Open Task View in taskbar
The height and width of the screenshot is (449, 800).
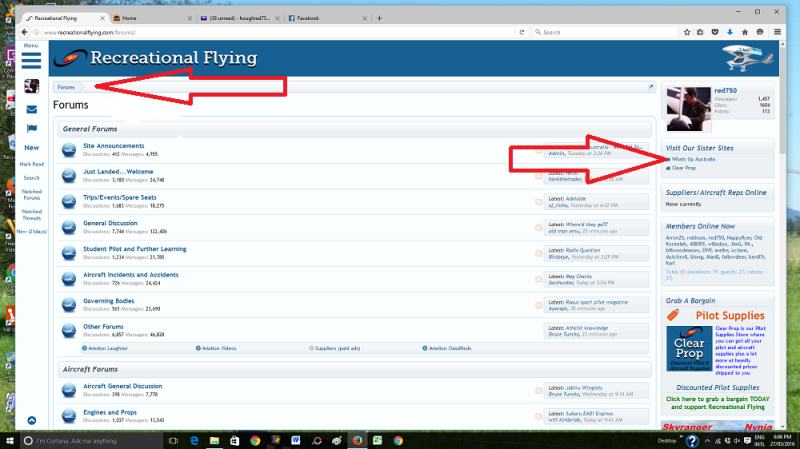pos(173,441)
